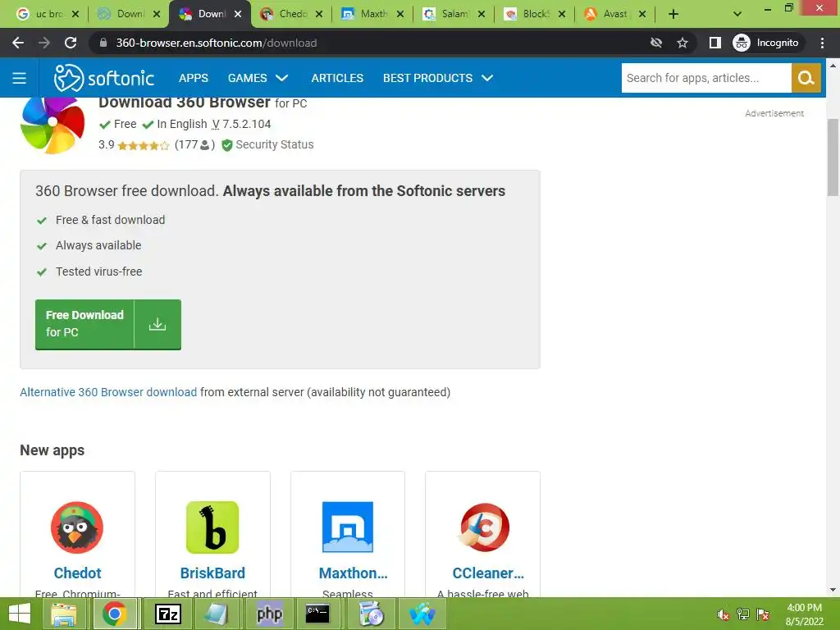
Task: Click the tab search chevron
Action: click(x=737, y=14)
